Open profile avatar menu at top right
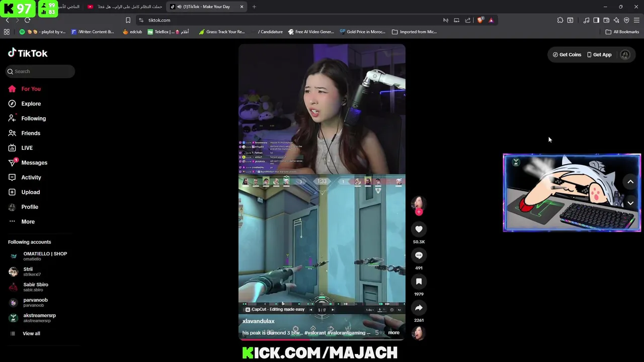The image size is (644, 362). coord(625,55)
